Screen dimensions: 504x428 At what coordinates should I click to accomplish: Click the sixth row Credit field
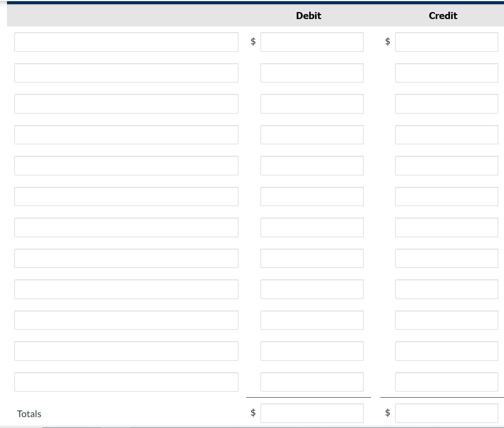point(446,196)
